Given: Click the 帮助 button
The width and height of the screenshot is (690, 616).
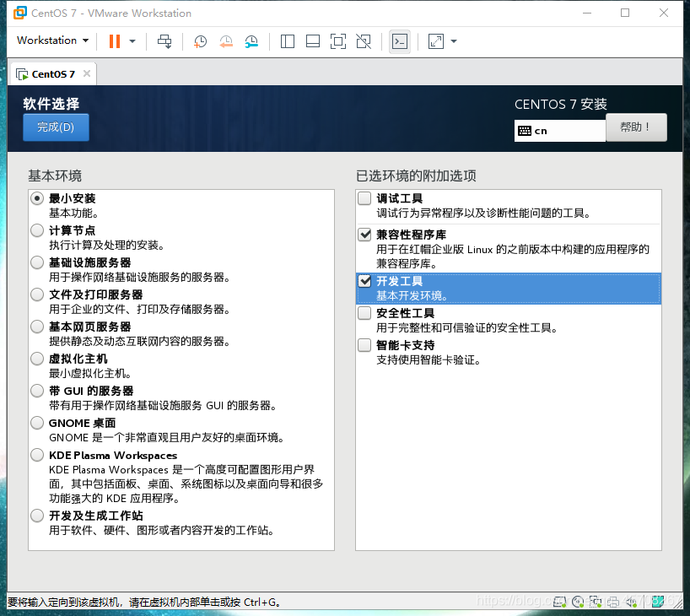Looking at the screenshot, I should point(636,127).
